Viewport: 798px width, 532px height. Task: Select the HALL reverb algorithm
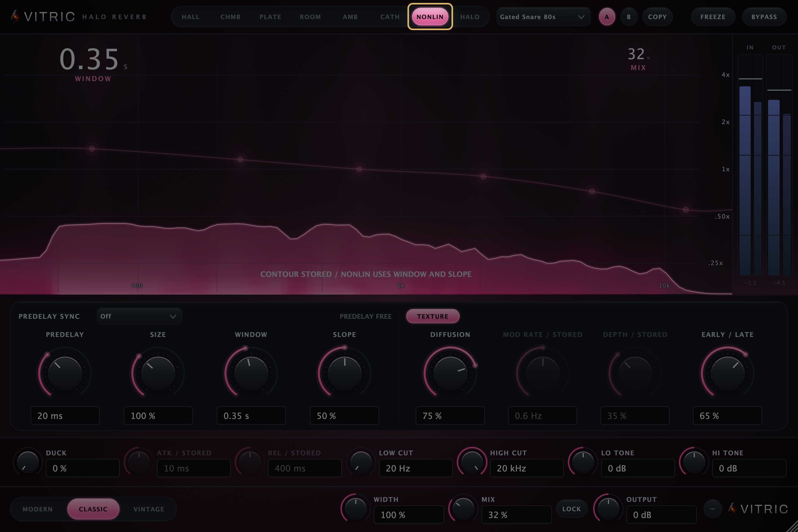click(x=191, y=17)
